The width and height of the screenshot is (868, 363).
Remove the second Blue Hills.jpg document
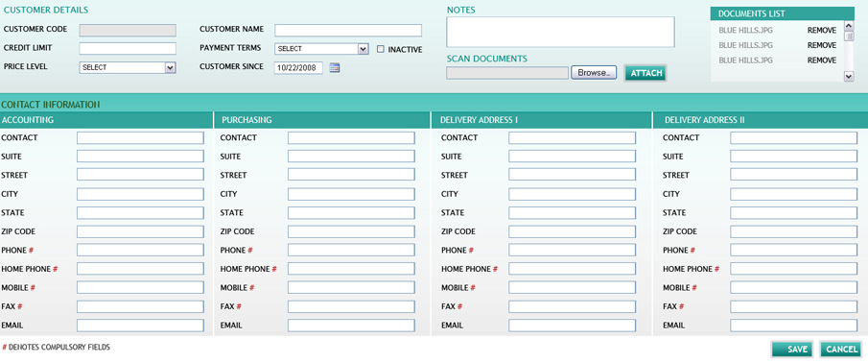pyautogui.click(x=822, y=45)
